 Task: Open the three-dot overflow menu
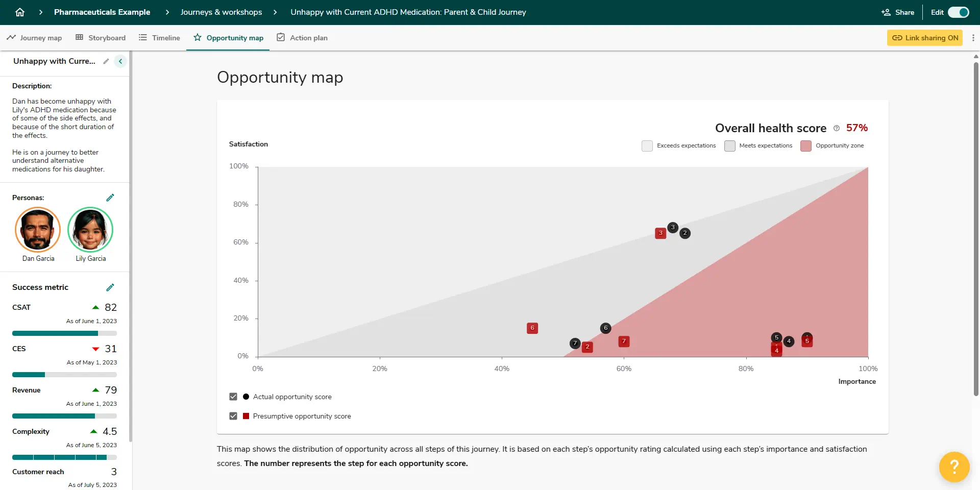click(x=973, y=37)
